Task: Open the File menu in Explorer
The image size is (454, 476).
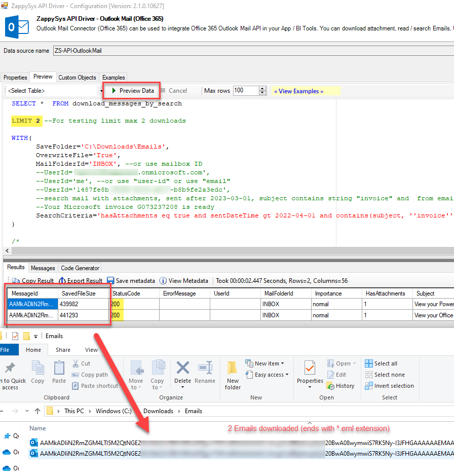Action: click(x=9, y=350)
